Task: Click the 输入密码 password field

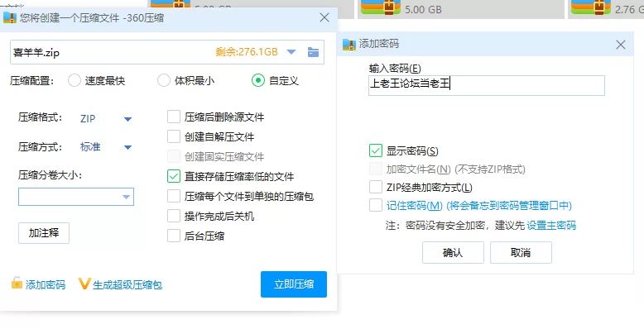Action: pyautogui.click(x=487, y=85)
